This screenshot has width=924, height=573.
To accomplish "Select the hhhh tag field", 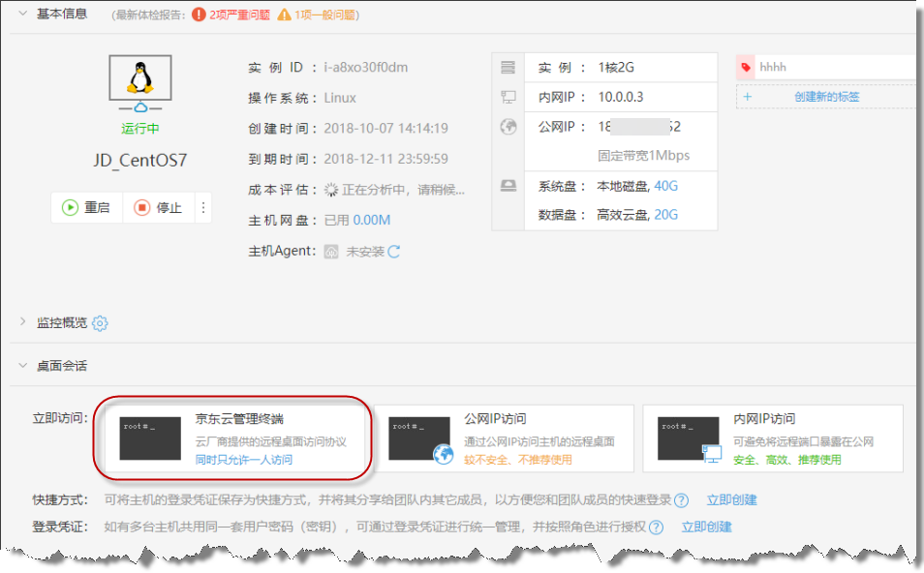I will coord(837,67).
